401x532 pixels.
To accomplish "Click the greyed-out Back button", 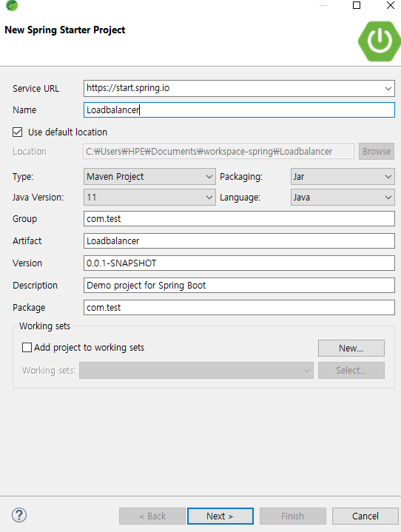I will (152, 516).
